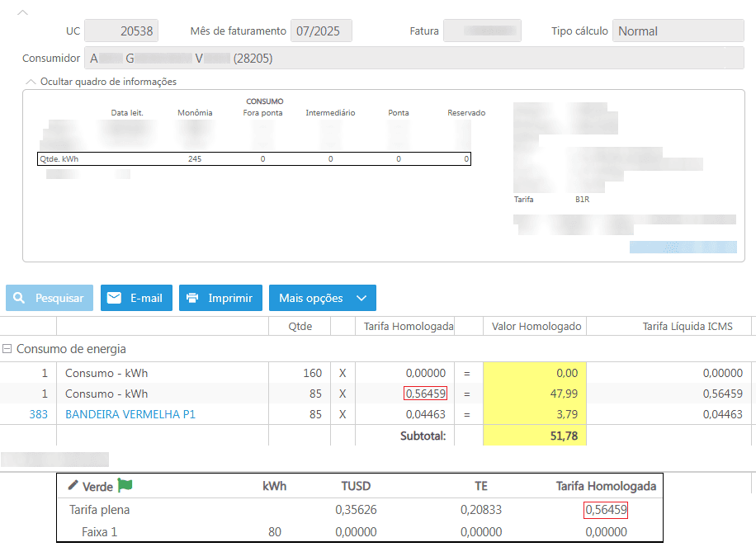Collapse the 'Consumo de energia' group

tap(7, 348)
